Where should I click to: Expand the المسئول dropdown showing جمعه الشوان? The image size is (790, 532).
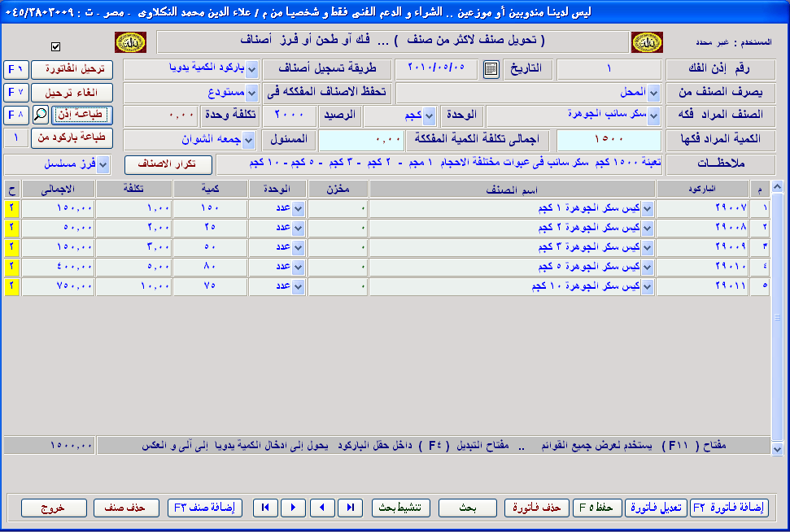point(247,140)
